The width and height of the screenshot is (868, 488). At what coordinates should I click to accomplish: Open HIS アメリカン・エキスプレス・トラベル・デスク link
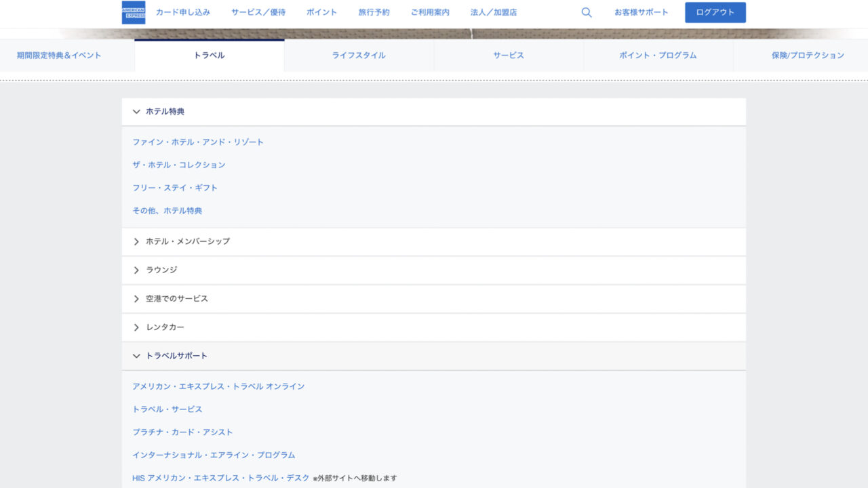220,478
